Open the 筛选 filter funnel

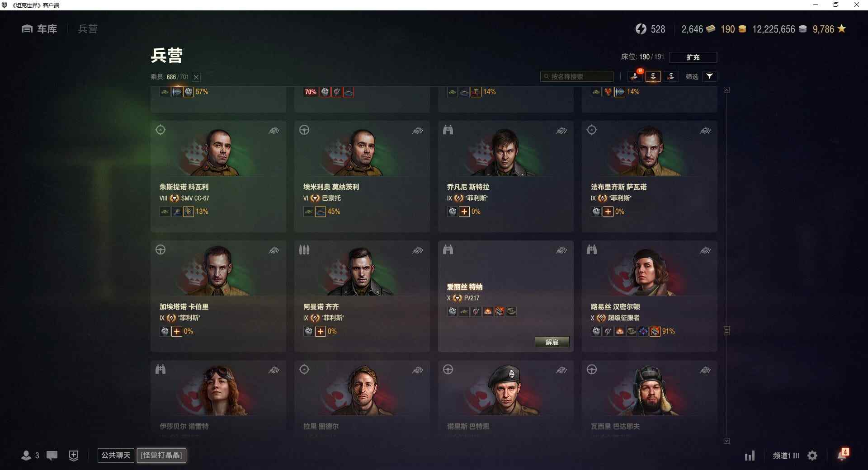(709, 76)
